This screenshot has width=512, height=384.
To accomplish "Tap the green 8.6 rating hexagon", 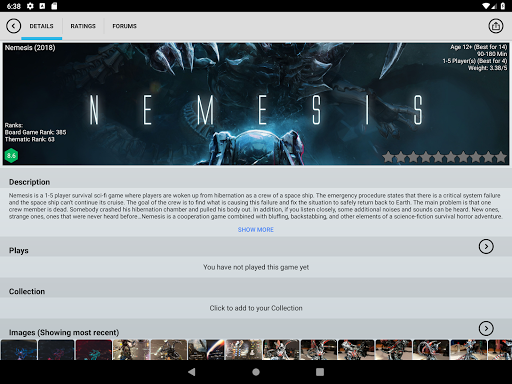I will coord(11,155).
